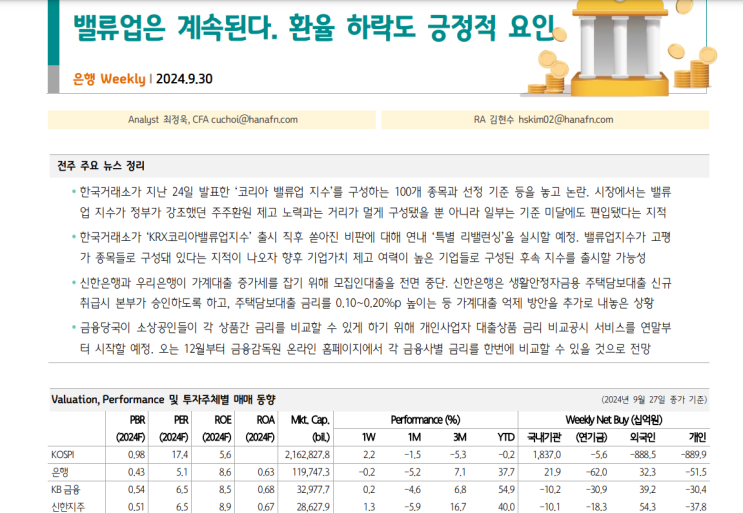The image size is (743, 513).
Task: Click KB금융 외국인 value '39.2'
Action: [648, 490]
